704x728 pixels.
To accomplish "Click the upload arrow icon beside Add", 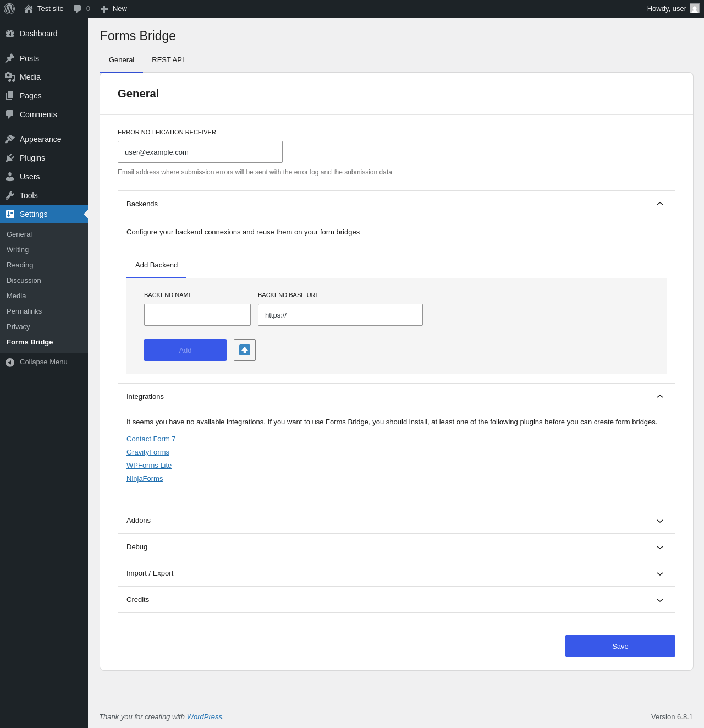I will coord(245,350).
